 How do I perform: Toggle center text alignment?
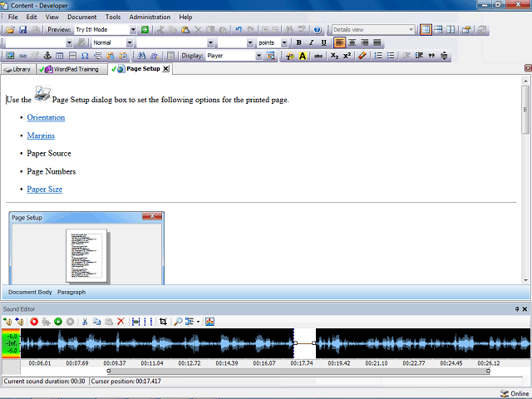coord(352,42)
